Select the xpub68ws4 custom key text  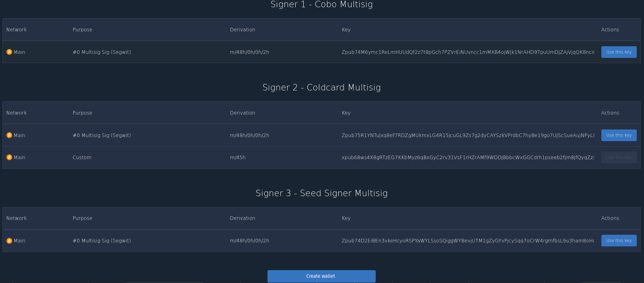coord(468,157)
